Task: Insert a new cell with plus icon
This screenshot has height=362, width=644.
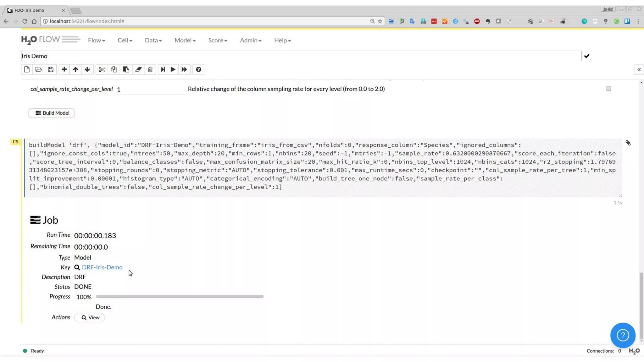Action: tap(64, 69)
